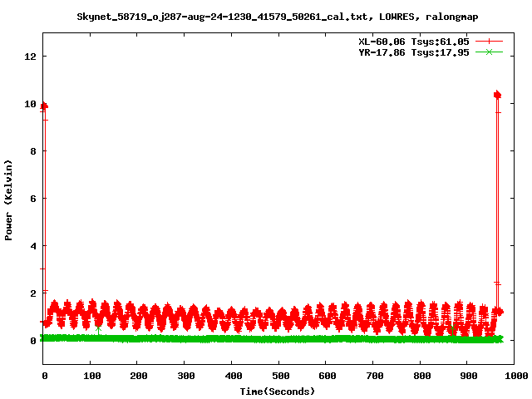Click the red legend line sample
Viewport: 532px width, 399px height.
coord(489,42)
